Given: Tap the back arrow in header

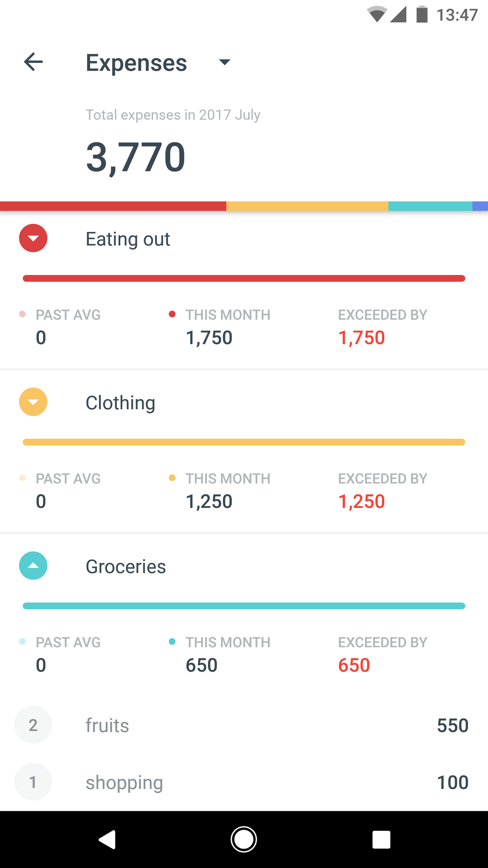Looking at the screenshot, I should (x=33, y=62).
